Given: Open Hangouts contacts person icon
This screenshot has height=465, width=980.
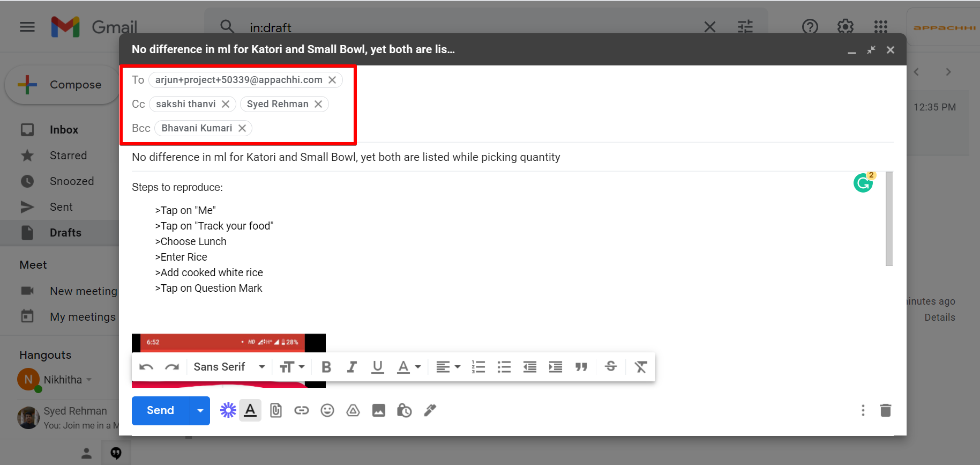Looking at the screenshot, I should click(x=86, y=453).
